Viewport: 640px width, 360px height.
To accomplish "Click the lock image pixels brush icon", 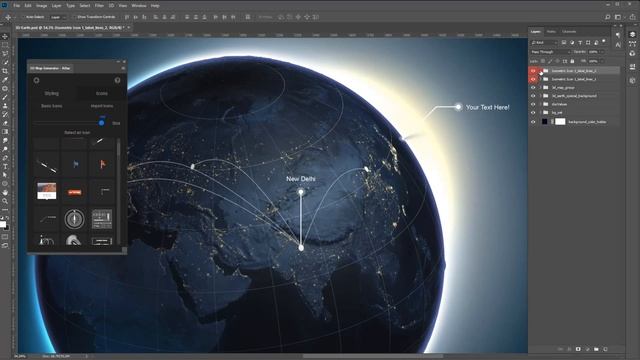I will [x=550, y=61].
